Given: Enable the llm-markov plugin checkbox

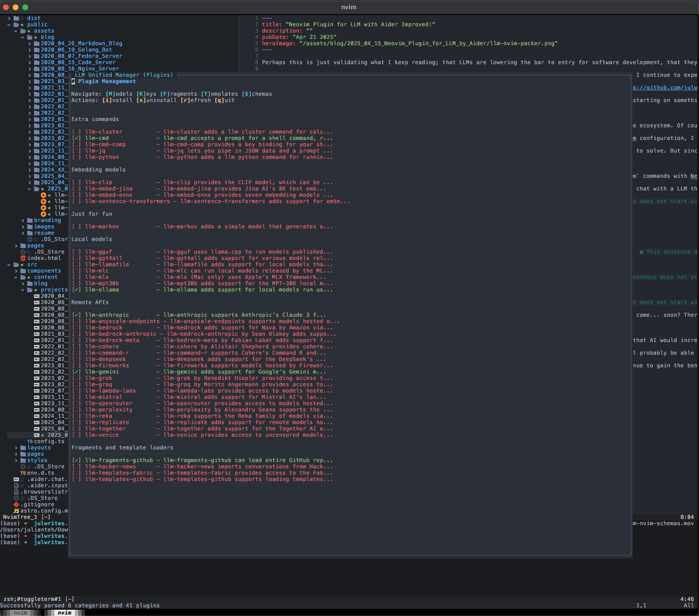Looking at the screenshot, I should 77,226.
